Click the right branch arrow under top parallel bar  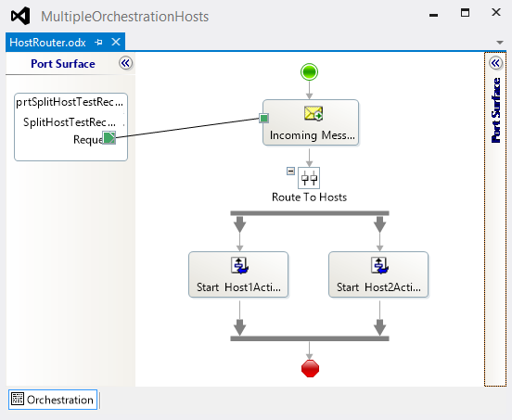379,224
